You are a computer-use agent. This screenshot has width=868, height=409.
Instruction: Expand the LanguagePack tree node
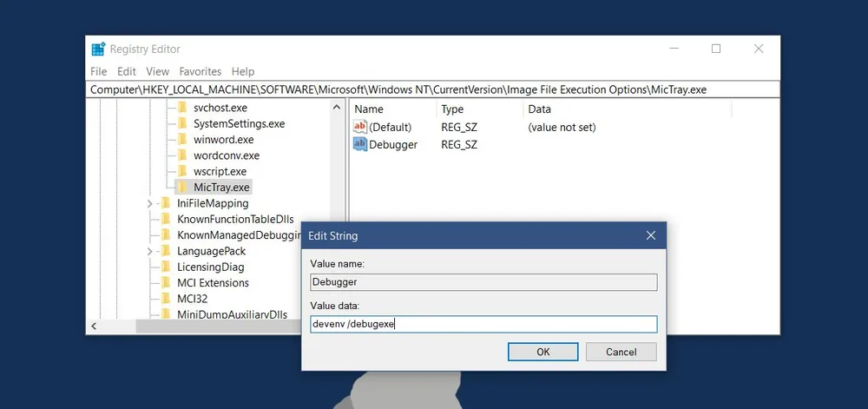coord(151,251)
